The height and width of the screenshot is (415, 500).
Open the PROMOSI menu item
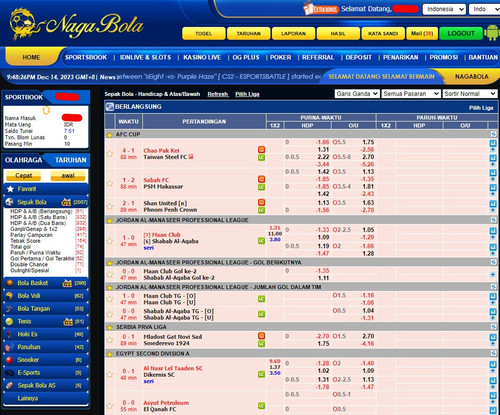(x=444, y=57)
